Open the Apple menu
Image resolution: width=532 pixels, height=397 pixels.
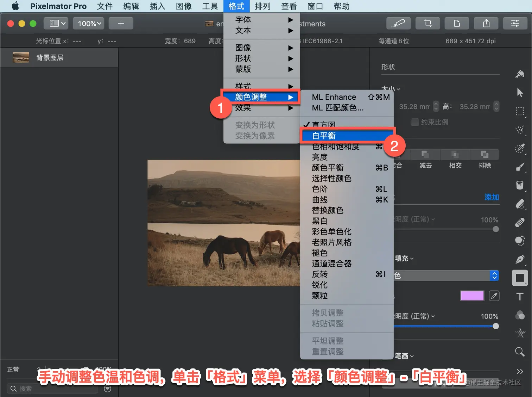point(15,6)
